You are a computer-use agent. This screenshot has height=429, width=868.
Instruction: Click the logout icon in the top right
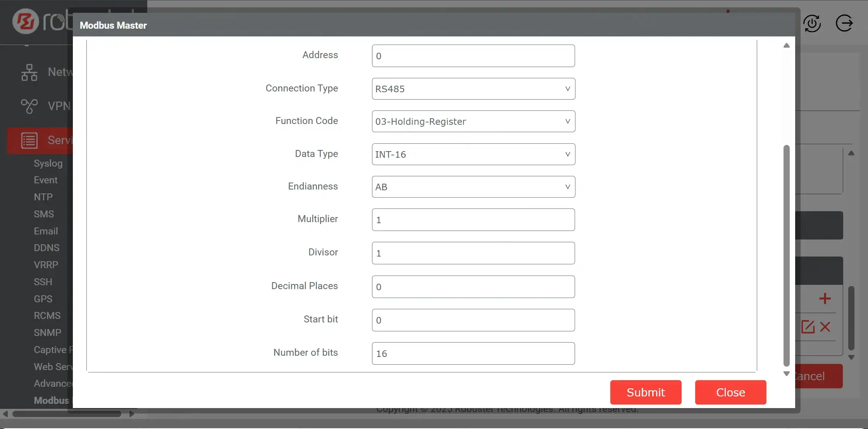(x=844, y=23)
